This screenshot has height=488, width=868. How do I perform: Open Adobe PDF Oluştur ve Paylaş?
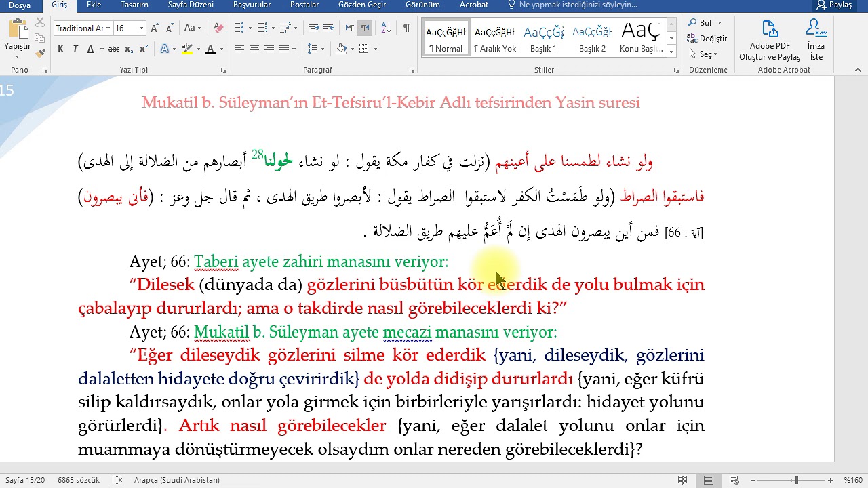point(770,40)
